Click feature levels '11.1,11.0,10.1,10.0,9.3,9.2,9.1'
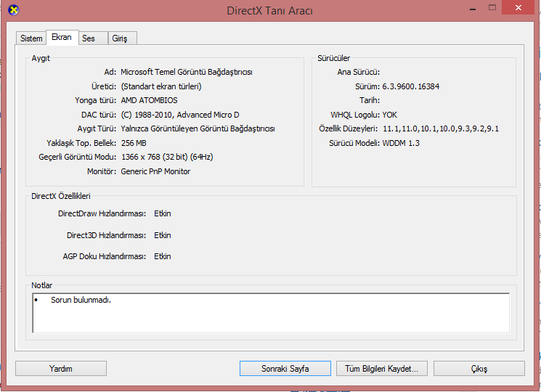541x392 pixels. tap(441, 129)
